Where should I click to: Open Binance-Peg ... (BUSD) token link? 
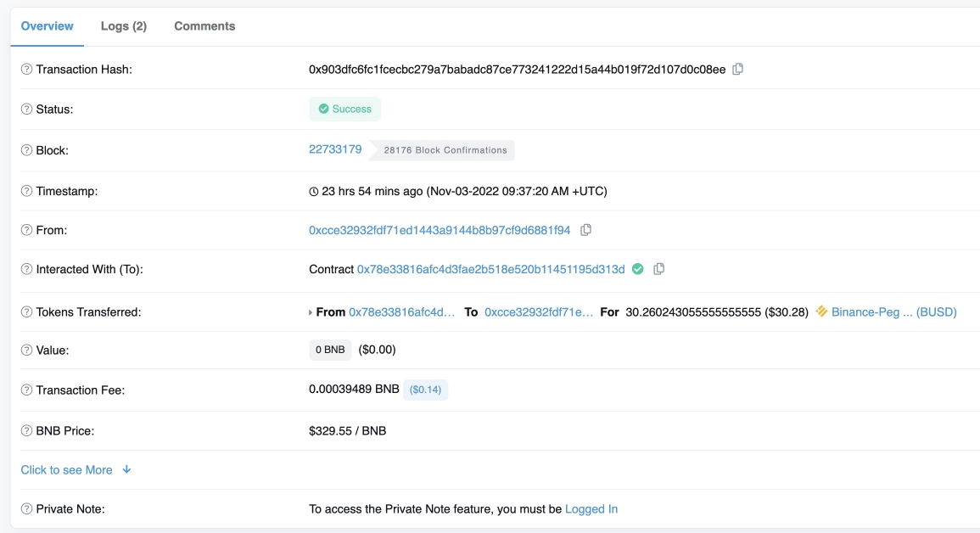[893, 311]
